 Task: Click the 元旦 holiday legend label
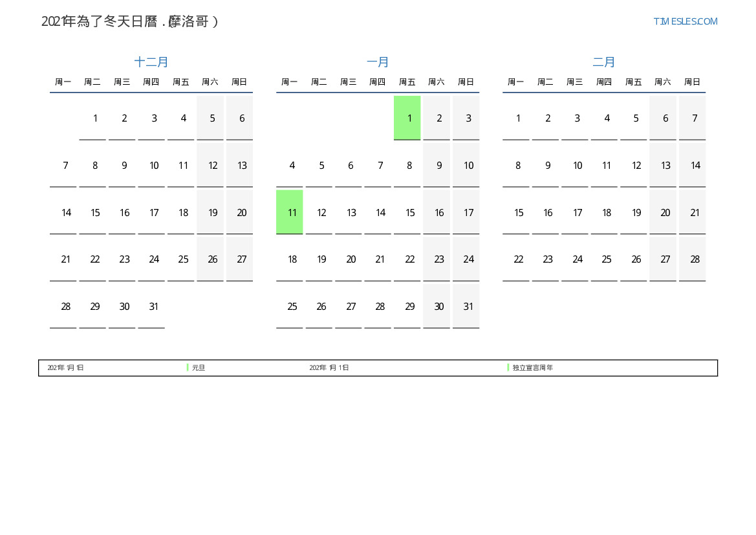[199, 367]
